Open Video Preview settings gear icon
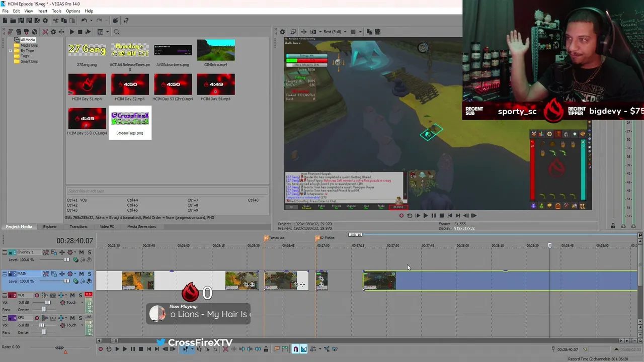 tap(282, 32)
